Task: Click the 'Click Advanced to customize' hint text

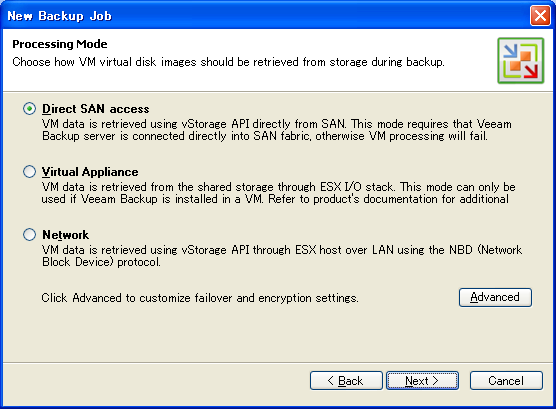Action: point(200,298)
